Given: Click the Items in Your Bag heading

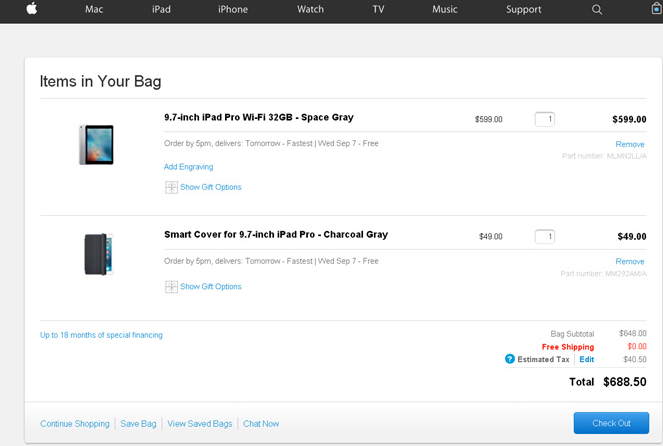Looking at the screenshot, I should (100, 81).
